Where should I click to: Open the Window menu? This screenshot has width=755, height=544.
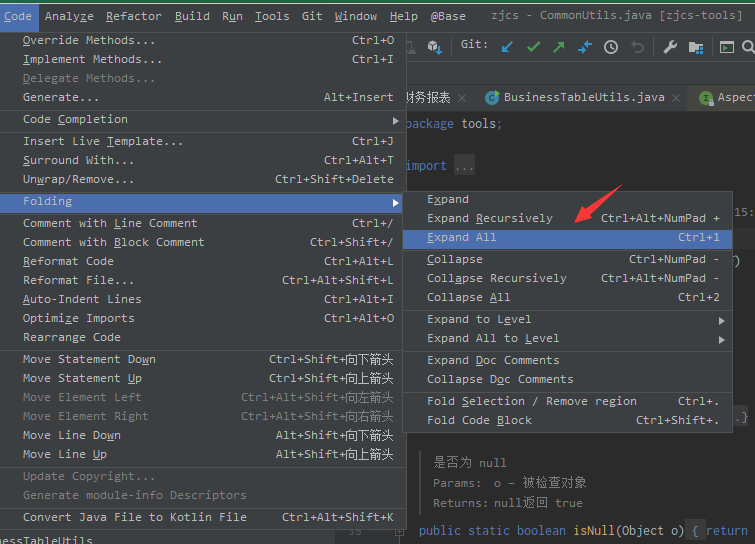coord(356,16)
